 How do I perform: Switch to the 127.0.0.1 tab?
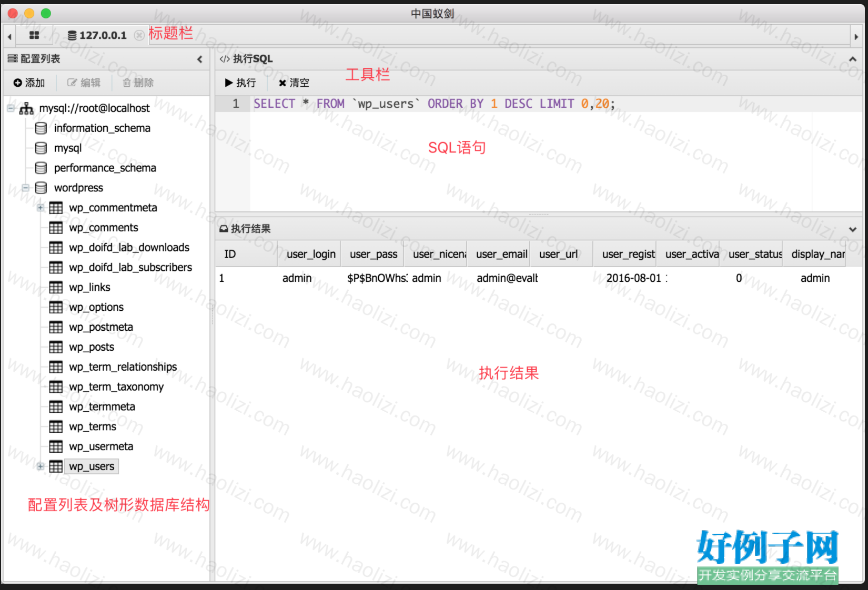(97, 35)
